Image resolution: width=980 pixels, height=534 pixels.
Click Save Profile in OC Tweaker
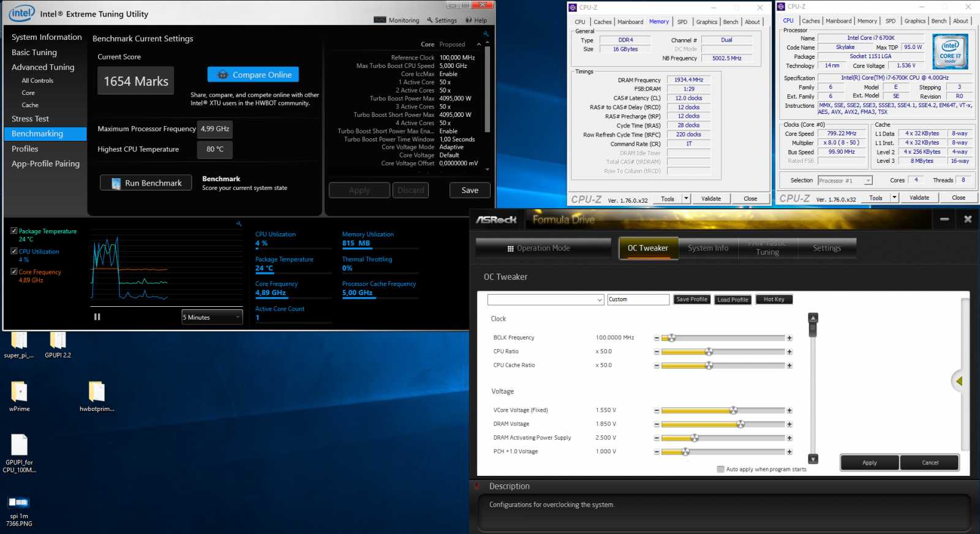692,299
